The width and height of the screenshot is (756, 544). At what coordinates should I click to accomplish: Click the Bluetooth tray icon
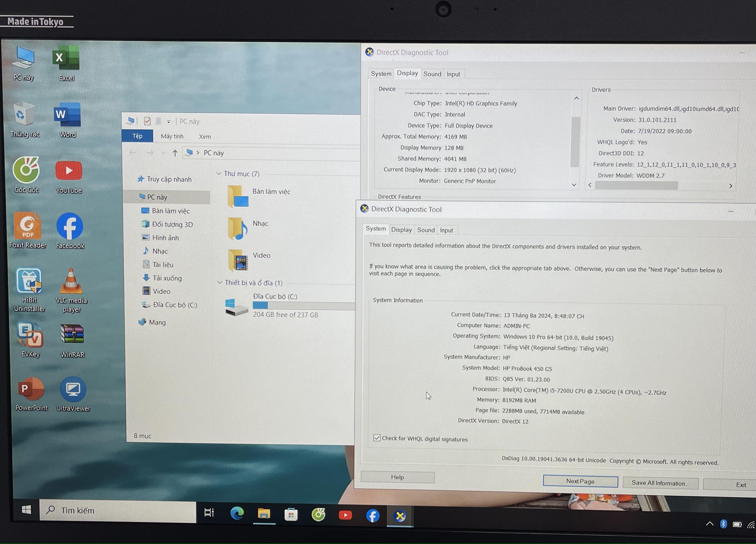723,524
